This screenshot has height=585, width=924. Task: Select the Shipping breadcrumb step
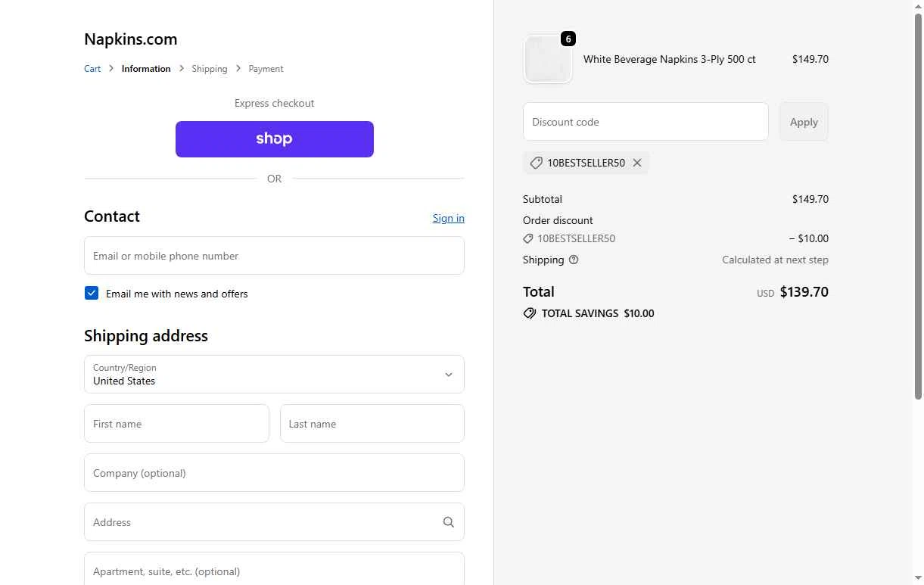(x=210, y=69)
